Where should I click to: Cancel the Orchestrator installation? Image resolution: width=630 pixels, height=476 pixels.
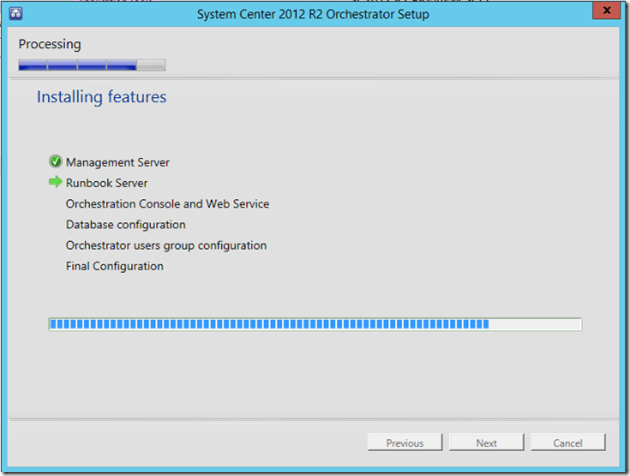(567, 443)
